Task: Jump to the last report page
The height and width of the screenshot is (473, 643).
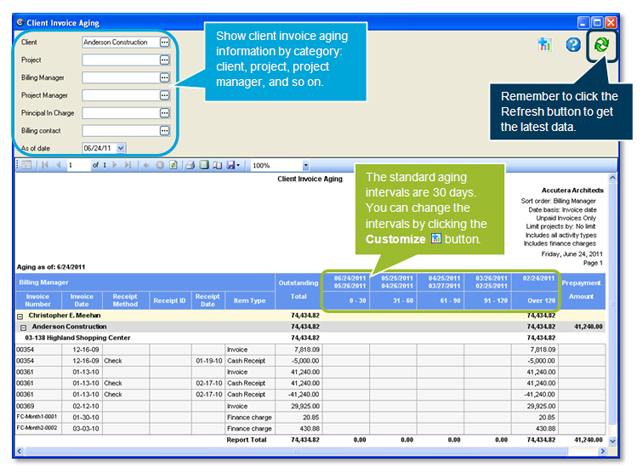Action: [x=130, y=165]
